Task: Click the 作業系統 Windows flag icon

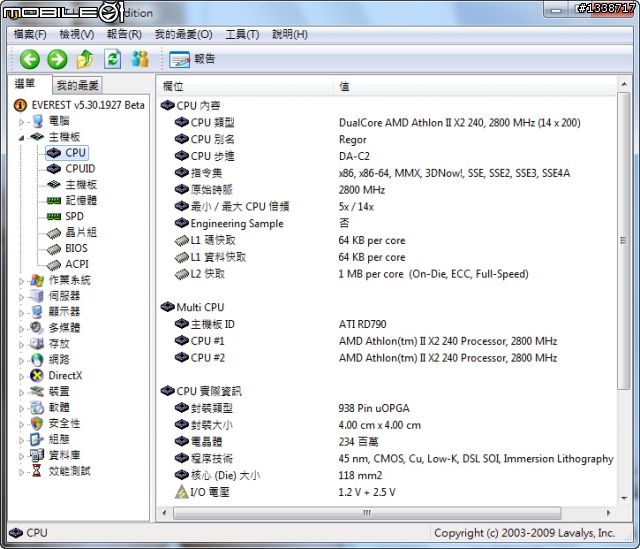Action: pos(37,280)
